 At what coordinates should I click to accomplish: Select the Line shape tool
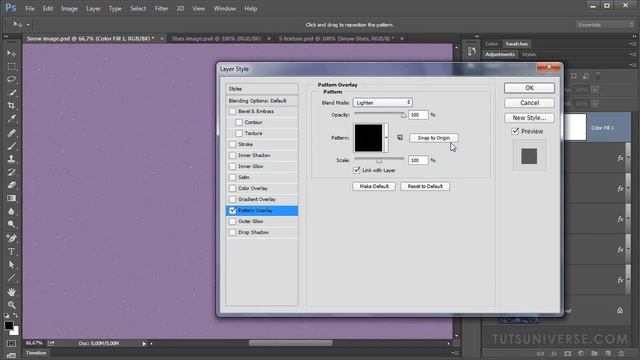tap(11, 278)
